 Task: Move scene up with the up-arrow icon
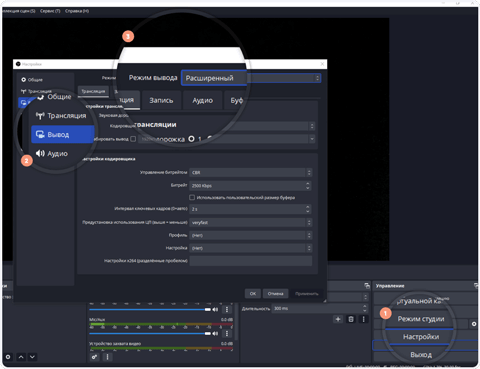pyautogui.click(x=21, y=357)
